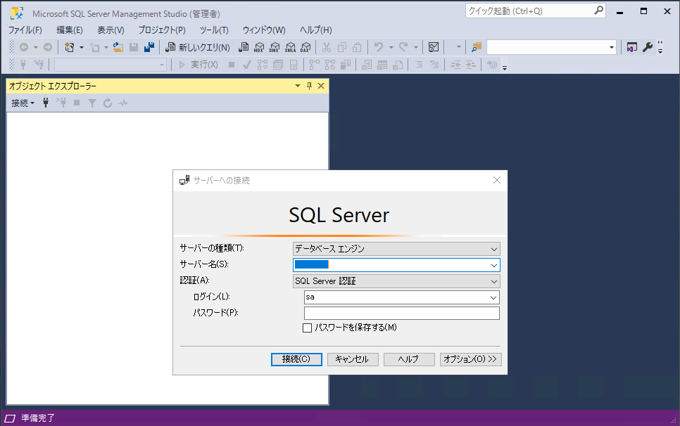Click the パスワード input field
Viewport: 680px width, 426px height.
coord(402,313)
